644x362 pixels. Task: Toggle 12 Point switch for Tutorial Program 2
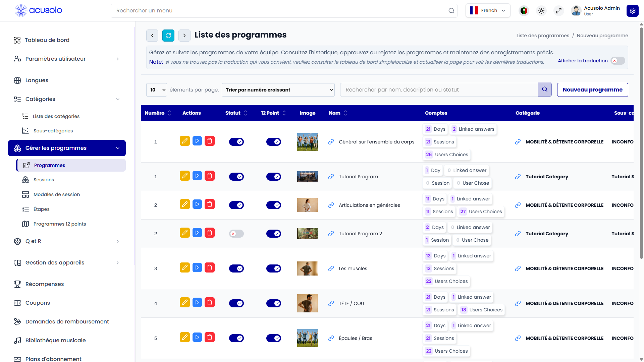click(x=274, y=234)
